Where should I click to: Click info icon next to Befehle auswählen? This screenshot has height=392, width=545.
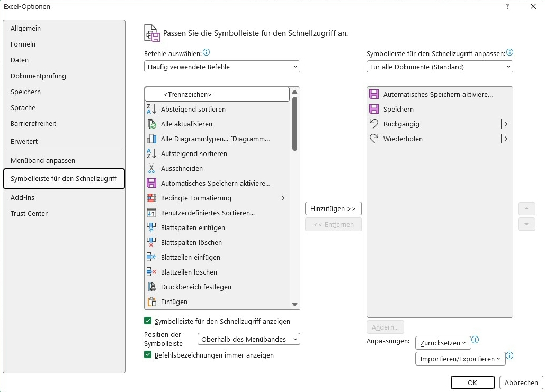[207, 52]
